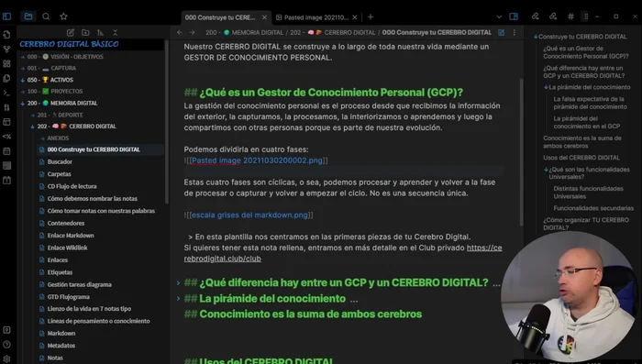The width and height of the screenshot is (642, 364).
Task: Open quick switcher ribbon icon
Action: click(6, 35)
